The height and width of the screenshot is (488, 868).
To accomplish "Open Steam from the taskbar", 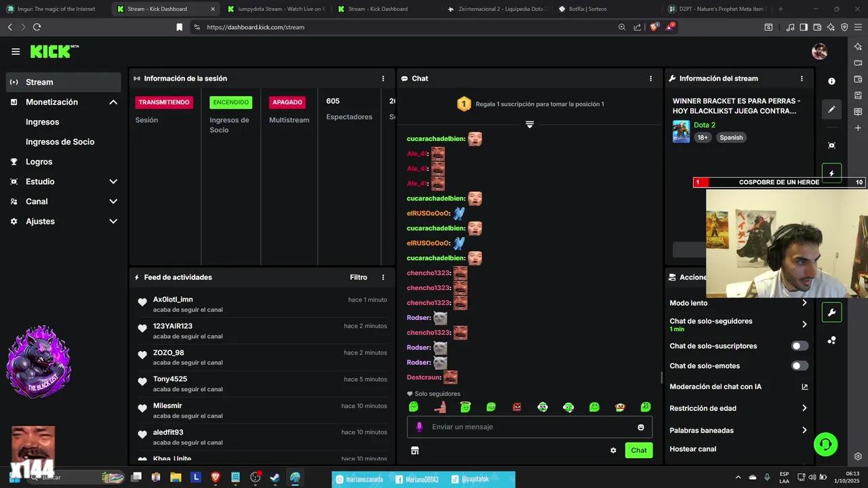I will point(275,477).
